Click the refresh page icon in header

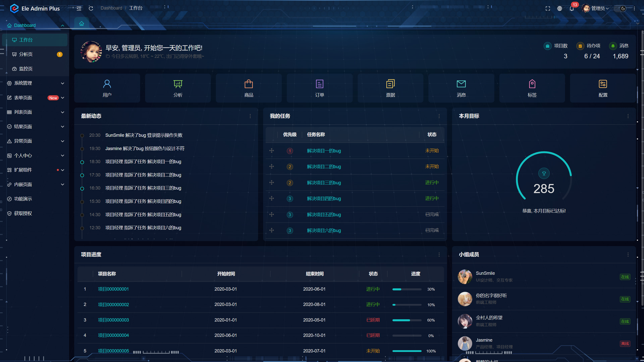point(91,8)
